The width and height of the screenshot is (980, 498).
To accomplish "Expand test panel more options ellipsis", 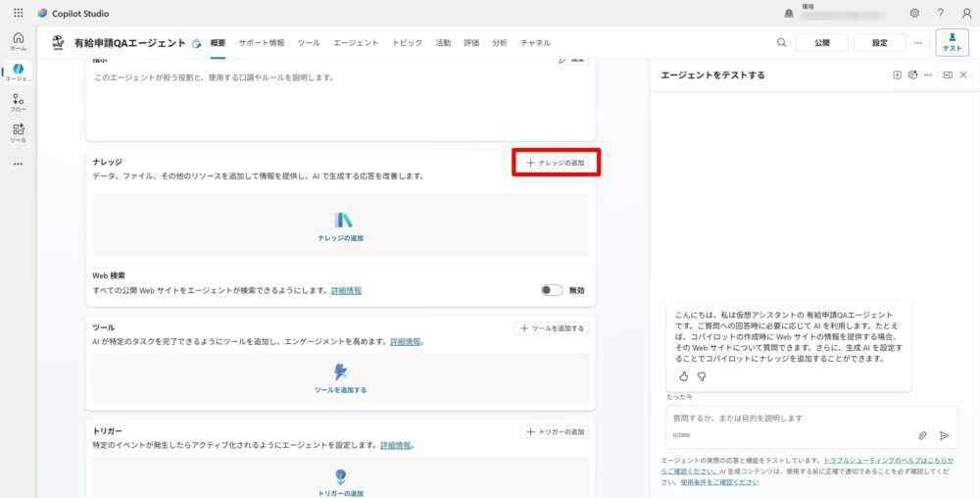I will coord(928,75).
